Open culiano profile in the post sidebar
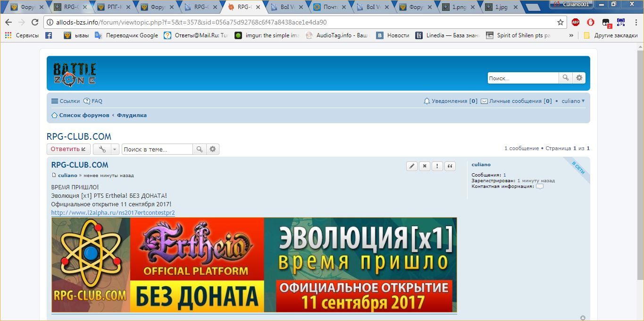Viewport: 644px width, 321px height. [481, 165]
